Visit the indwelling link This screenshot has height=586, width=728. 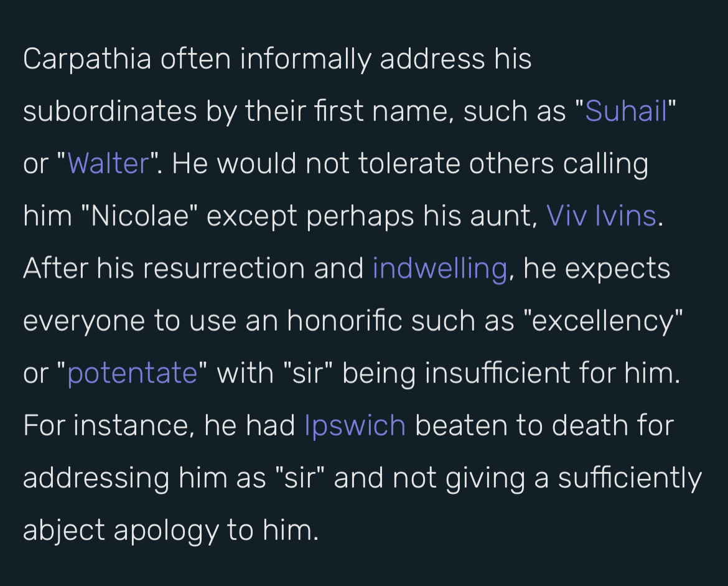440,269
